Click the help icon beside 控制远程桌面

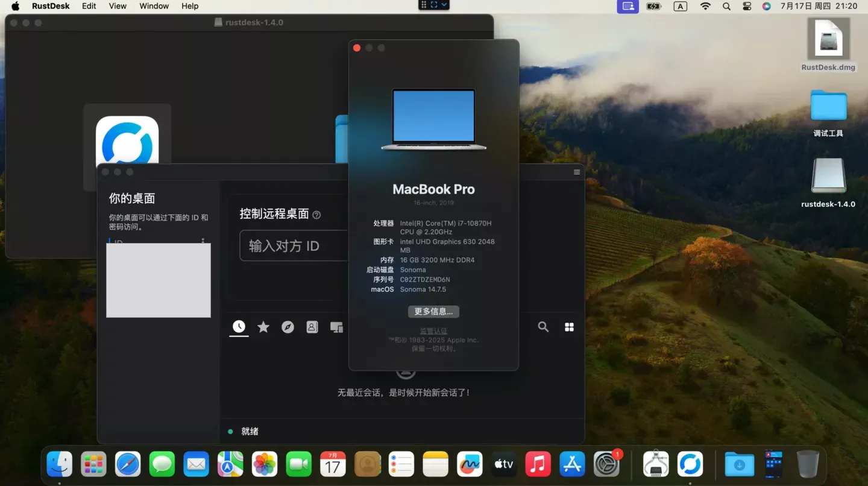pyautogui.click(x=317, y=215)
